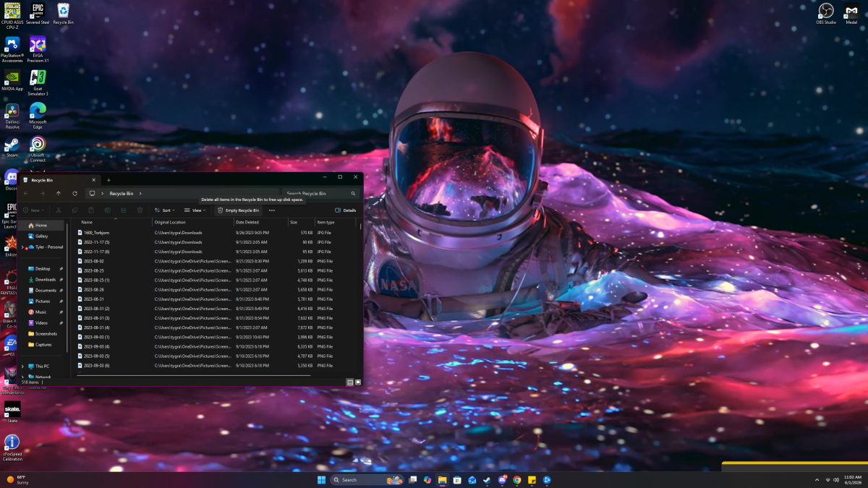This screenshot has width=868, height=488.
Task: Open the Sort dropdown
Action: pyautogui.click(x=164, y=210)
